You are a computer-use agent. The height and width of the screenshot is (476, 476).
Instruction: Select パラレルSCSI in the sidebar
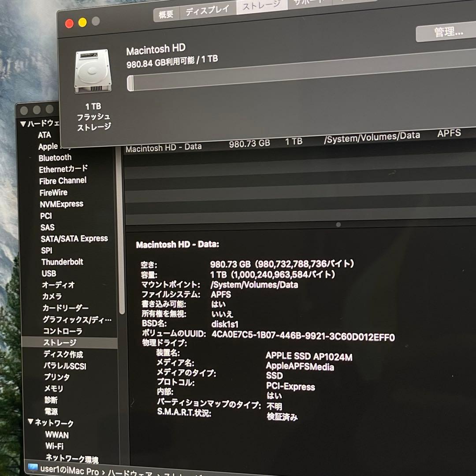[x=65, y=366]
